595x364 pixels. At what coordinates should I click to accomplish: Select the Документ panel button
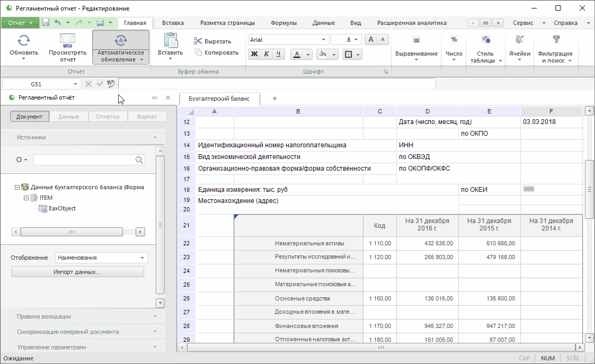click(x=30, y=117)
